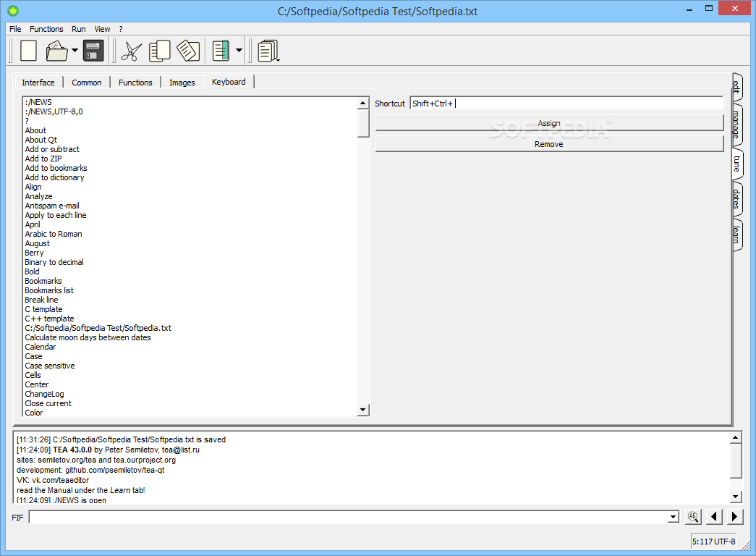Click the Open file folder icon

click(57, 51)
